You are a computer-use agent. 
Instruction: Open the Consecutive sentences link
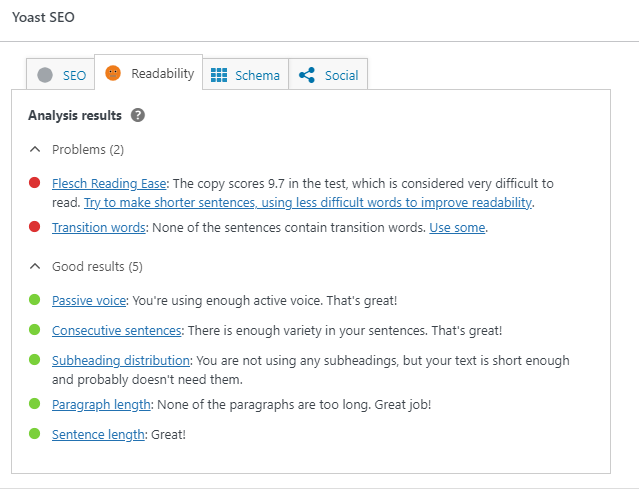(x=116, y=330)
